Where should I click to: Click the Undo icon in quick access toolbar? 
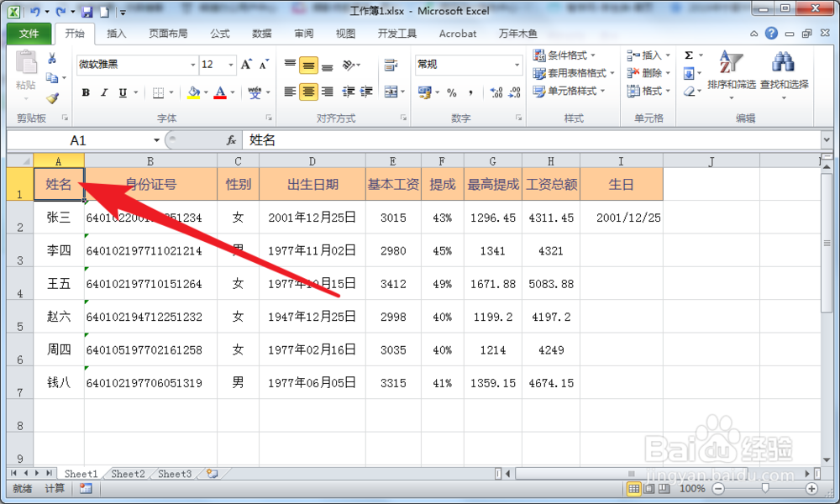[34, 12]
